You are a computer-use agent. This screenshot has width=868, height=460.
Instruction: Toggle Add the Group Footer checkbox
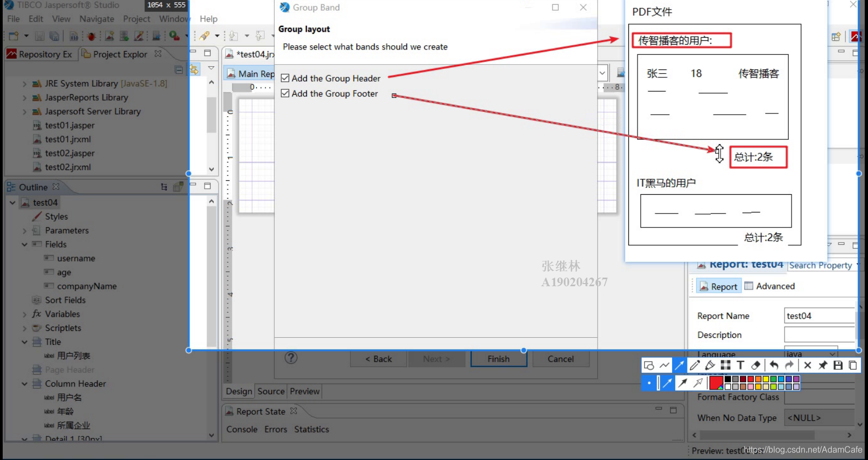pyautogui.click(x=285, y=93)
